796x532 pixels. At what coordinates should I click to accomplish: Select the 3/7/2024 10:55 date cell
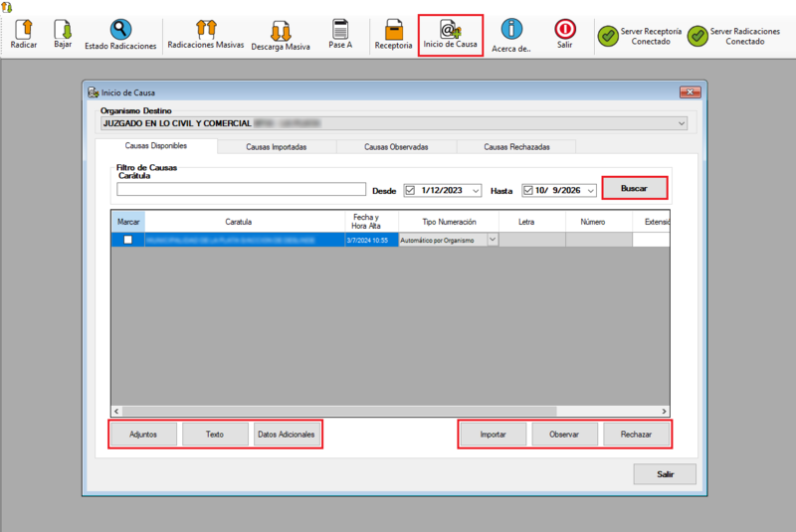(x=371, y=240)
